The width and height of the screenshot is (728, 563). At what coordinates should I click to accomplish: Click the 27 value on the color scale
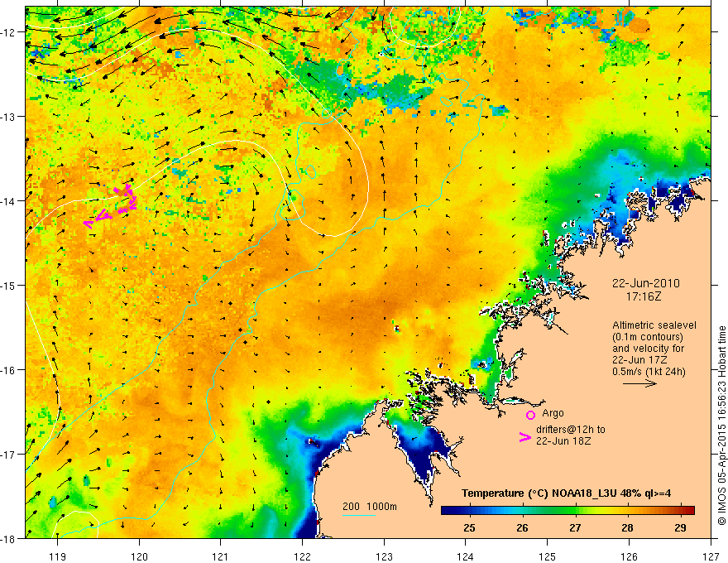pos(575,527)
